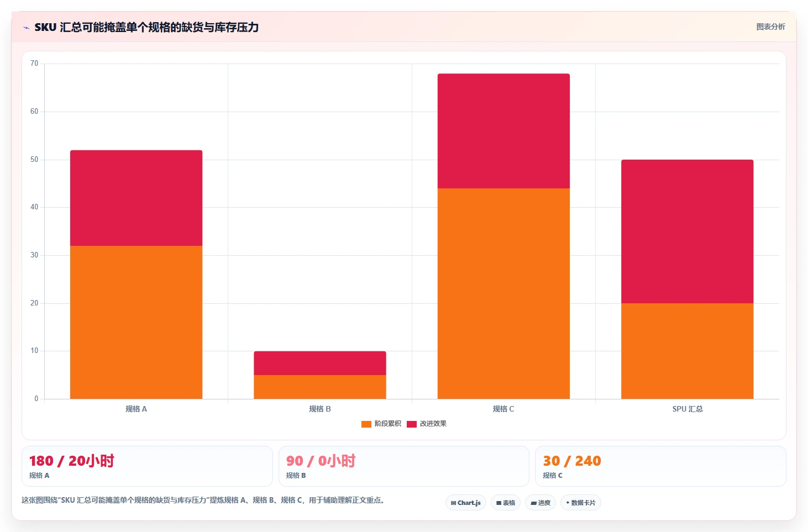Click the red segment of the 规格 B bar
808x532 pixels.
point(320,363)
